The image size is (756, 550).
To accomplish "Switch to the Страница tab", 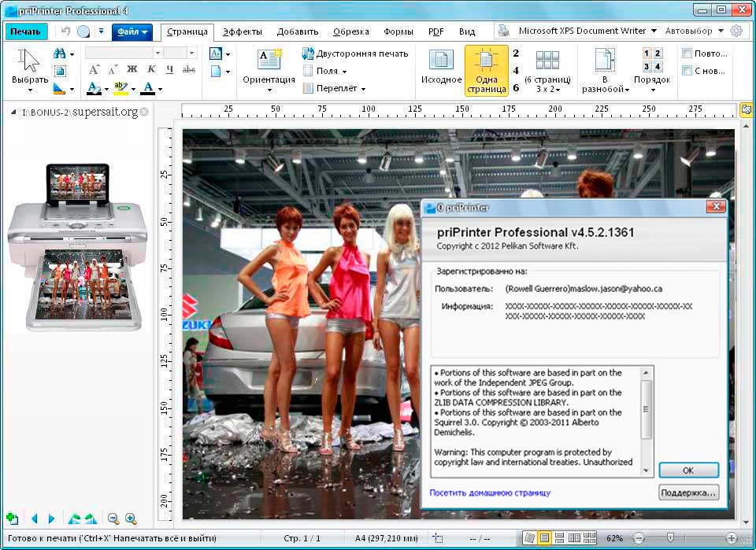I will (187, 31).
